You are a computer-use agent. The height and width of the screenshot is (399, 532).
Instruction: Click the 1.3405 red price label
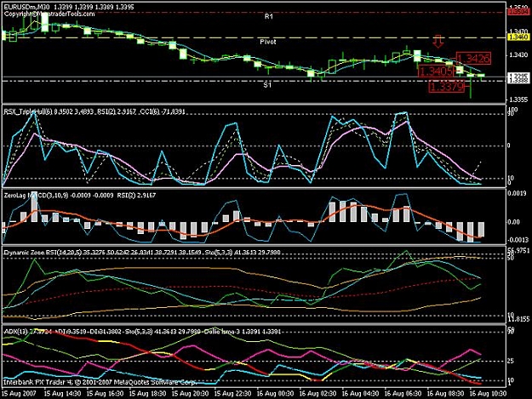pyautogui.click(x=436, y=71)
